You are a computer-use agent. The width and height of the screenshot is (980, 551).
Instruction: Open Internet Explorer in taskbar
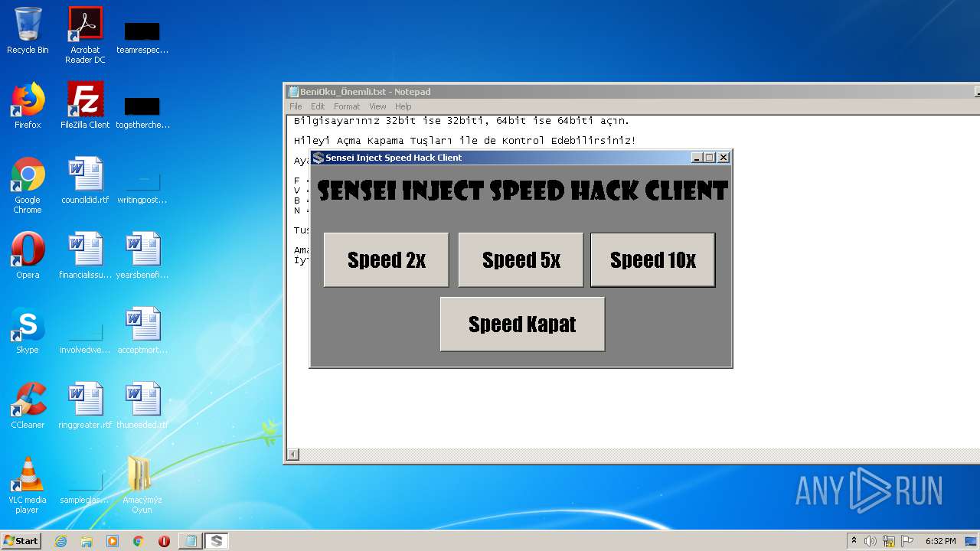tap(60, 541)
